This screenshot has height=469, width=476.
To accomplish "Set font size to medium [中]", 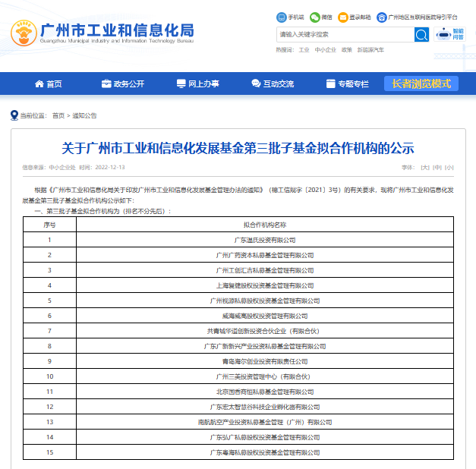I will 437,168.
